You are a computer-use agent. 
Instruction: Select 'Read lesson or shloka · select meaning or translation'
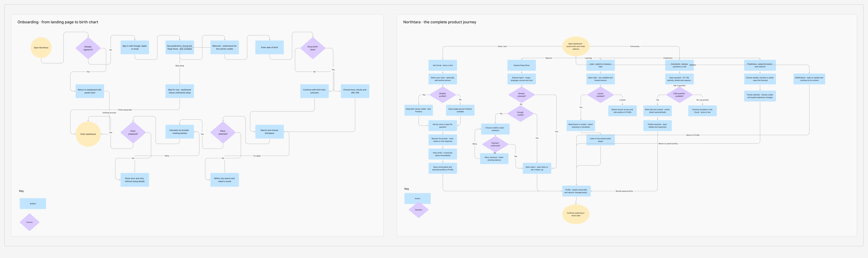581,126
